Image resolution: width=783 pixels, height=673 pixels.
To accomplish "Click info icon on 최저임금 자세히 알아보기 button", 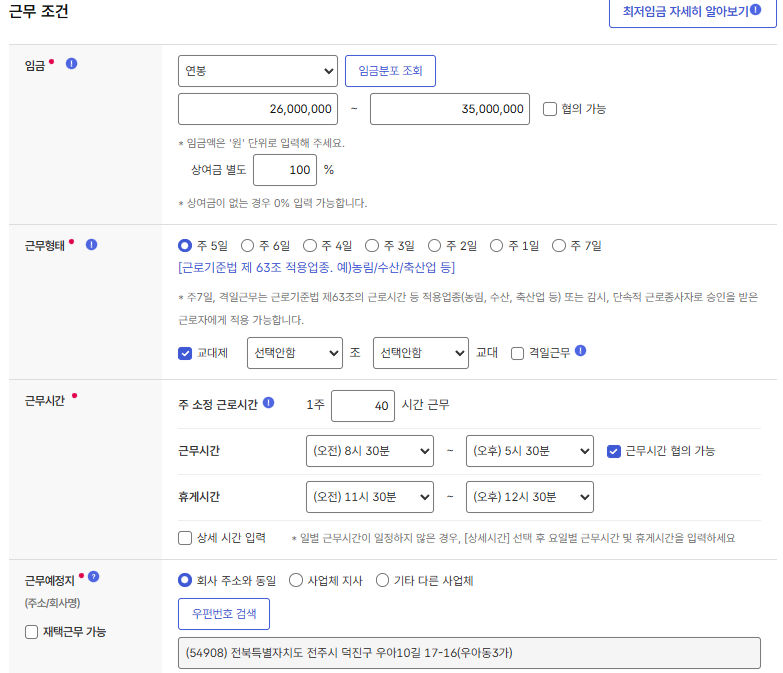I will 756,12.
